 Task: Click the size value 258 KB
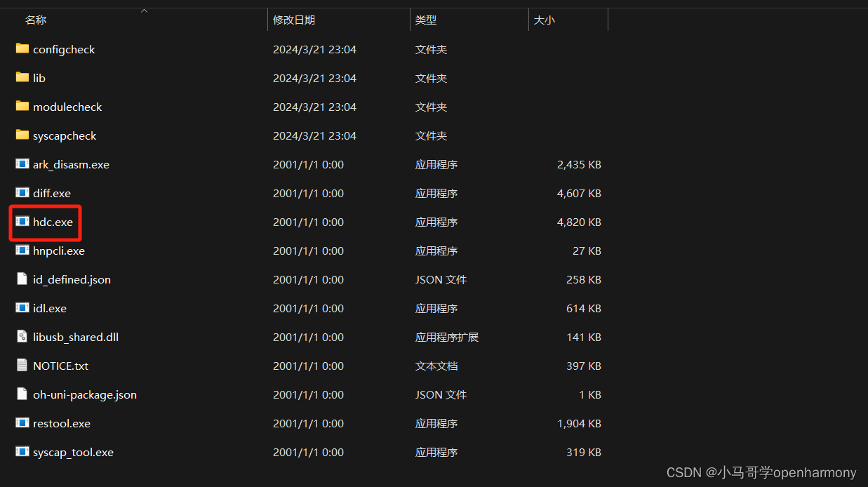coord(584,280)
